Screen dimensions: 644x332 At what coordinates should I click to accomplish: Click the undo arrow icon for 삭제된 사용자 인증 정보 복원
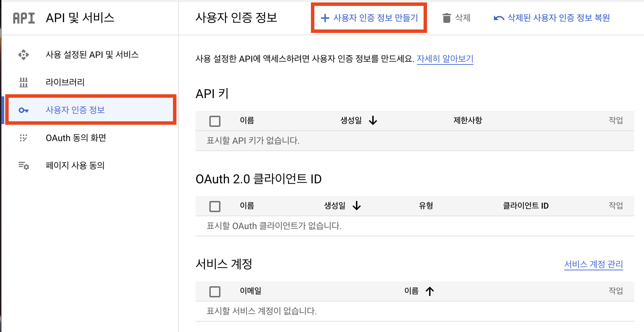(x=499, y=18)
